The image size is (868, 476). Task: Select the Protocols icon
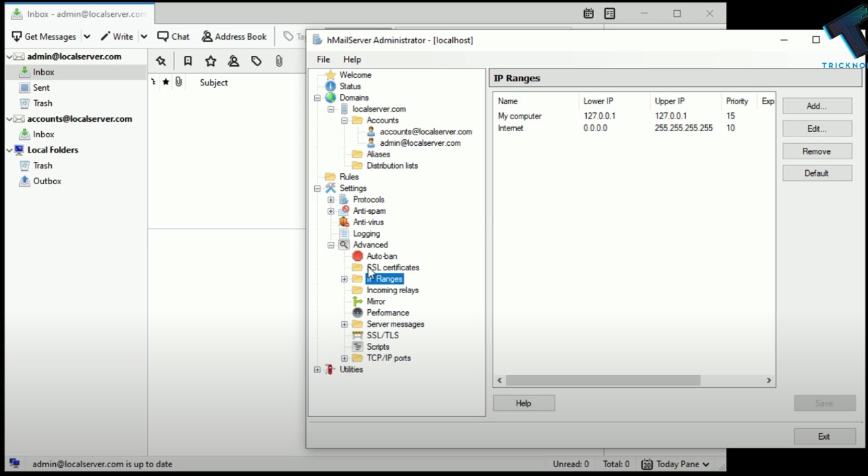344,200
